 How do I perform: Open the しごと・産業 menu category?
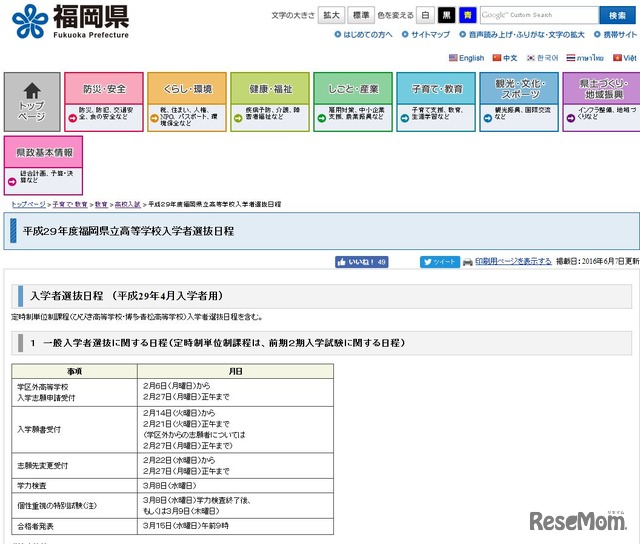click(x=353, y=89)
